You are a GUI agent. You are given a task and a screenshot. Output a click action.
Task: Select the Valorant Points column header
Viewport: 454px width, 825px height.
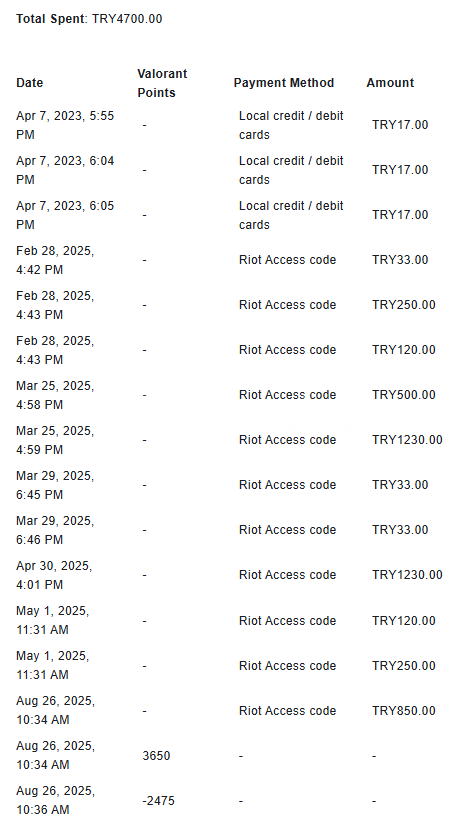click(162, 83)
